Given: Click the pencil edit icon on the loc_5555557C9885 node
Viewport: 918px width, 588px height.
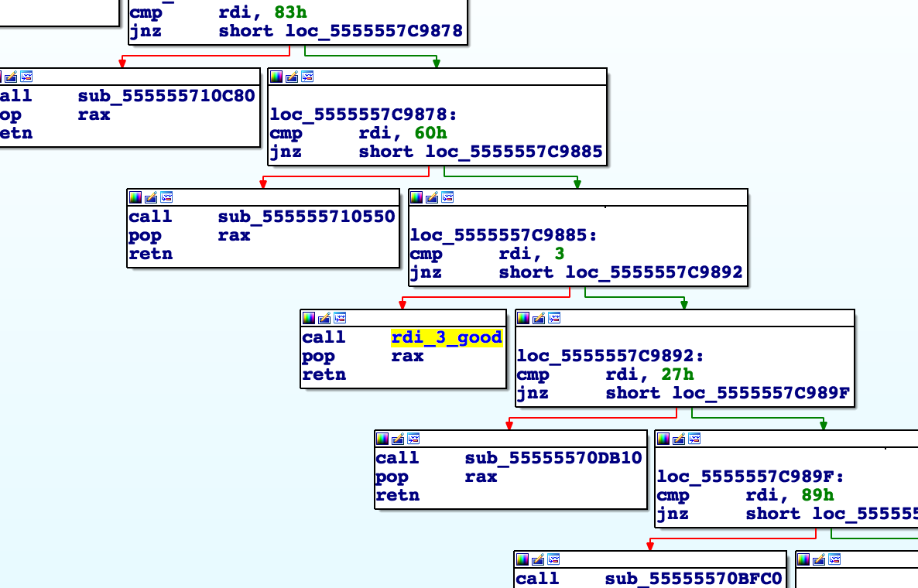Looking at the screenshot, I should (432, 197).
